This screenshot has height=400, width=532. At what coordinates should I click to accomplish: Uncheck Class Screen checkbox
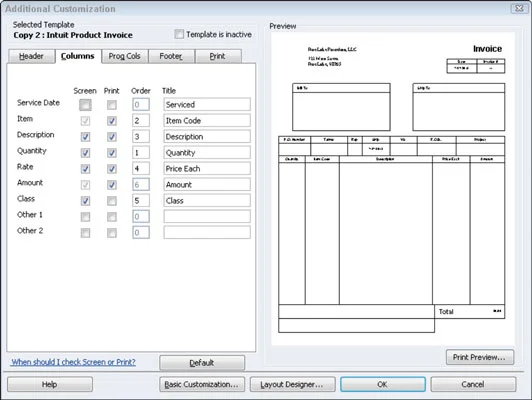click(x=85, y=201)
